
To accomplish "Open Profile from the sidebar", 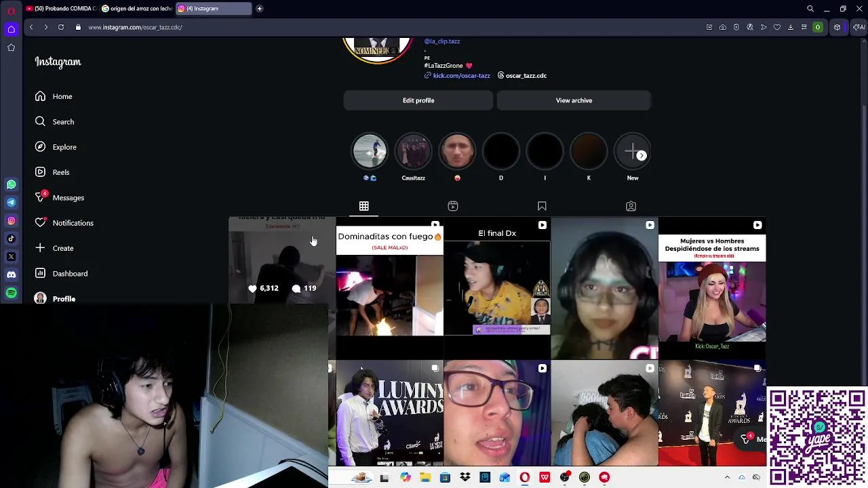I will point(56,299).
